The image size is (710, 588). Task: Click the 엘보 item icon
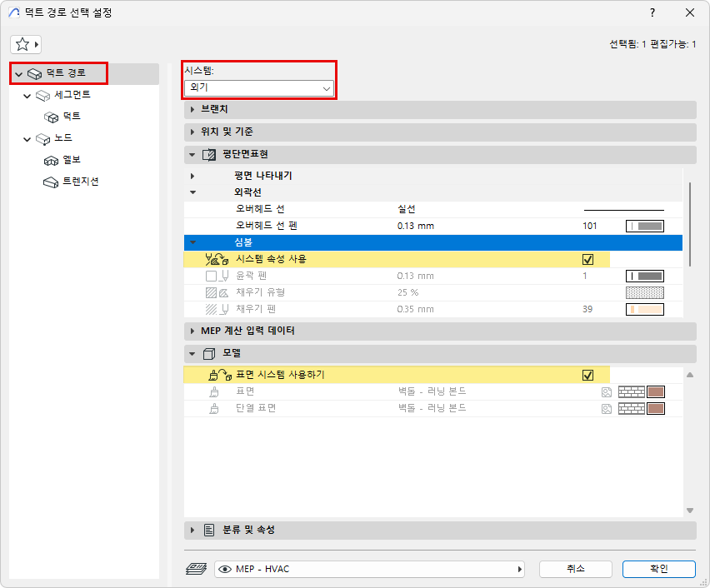click(x=51, y=161)
